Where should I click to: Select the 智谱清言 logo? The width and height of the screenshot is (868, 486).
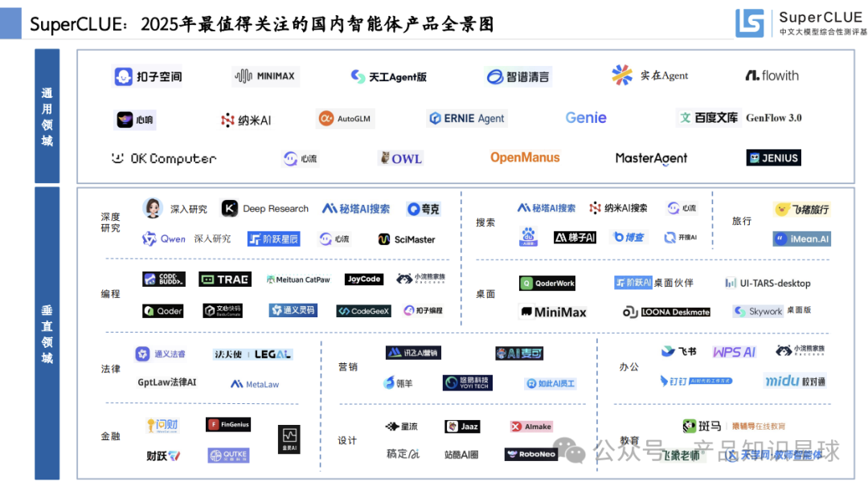tap(522, 75)
